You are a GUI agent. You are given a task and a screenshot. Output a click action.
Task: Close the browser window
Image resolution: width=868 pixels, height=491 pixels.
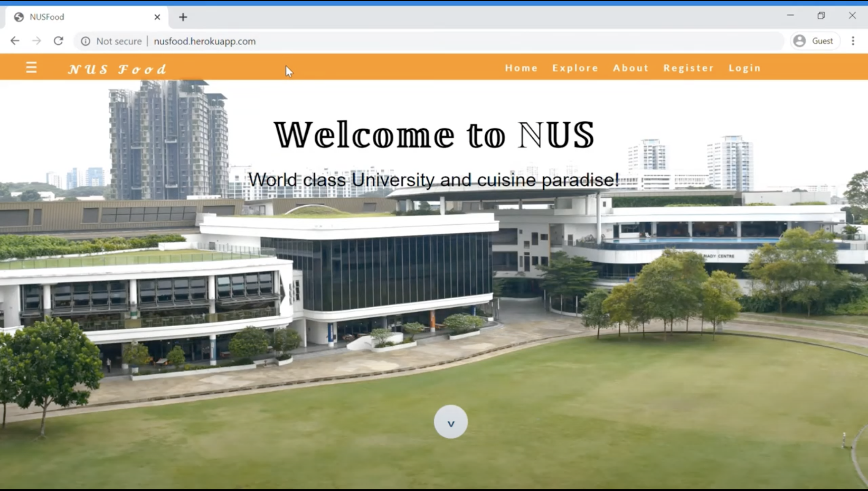tap(852, 16)
